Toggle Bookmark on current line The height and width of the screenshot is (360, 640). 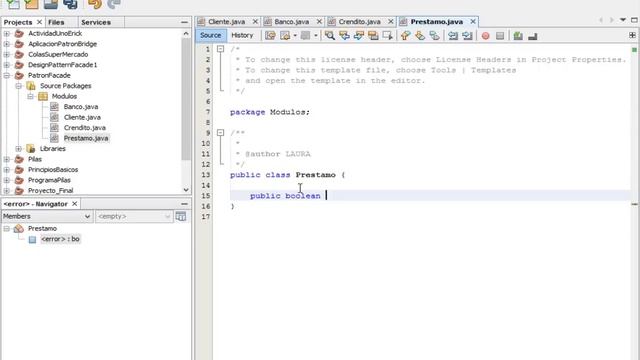[x=434, y=36]
